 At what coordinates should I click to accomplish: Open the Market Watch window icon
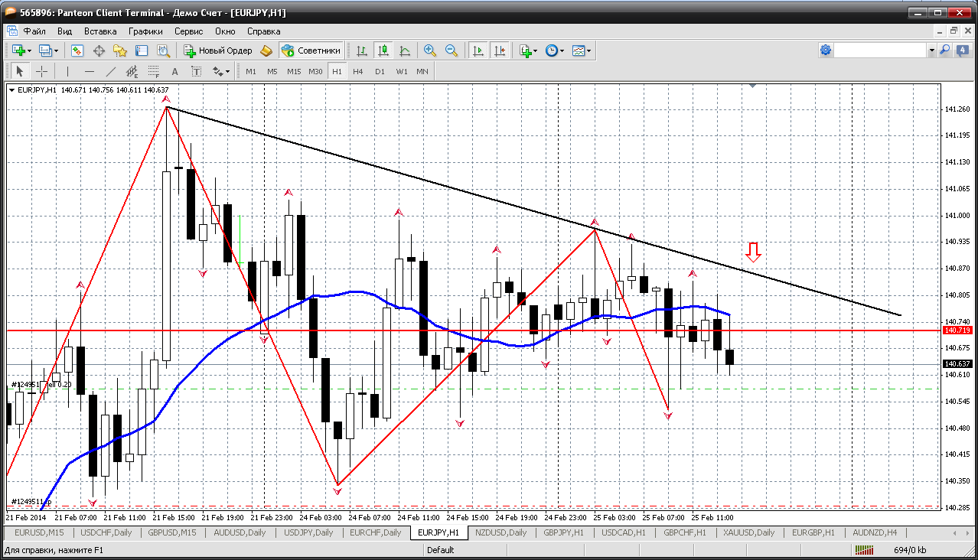(x=77, y=50)
